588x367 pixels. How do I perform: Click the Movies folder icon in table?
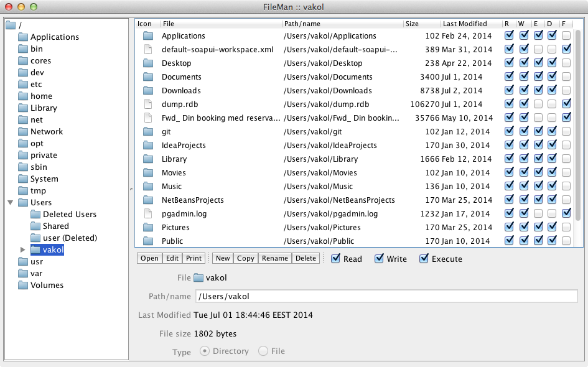148,173
